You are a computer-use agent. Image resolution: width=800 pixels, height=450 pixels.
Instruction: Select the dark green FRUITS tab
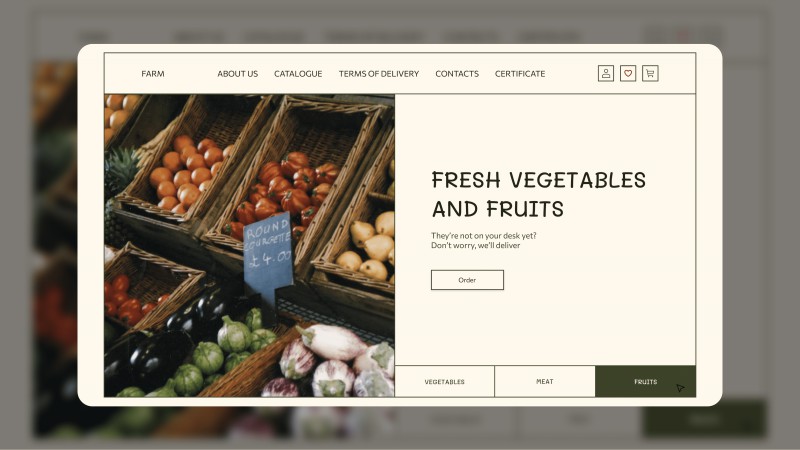pyautogui.click(x=645, y=381)
